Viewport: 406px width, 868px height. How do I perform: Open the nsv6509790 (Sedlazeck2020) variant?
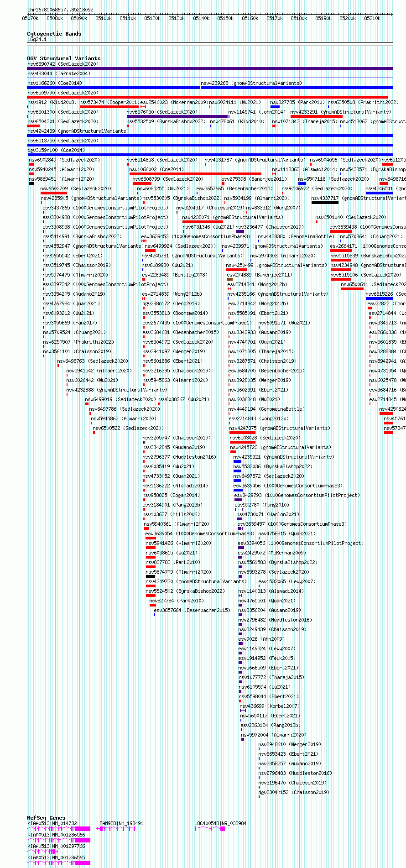[62, 93]
